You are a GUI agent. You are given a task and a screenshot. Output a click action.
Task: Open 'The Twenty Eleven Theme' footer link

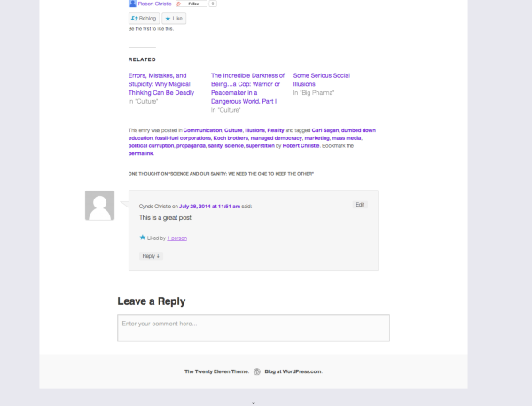pyautogui.click(x=216, y=371)
